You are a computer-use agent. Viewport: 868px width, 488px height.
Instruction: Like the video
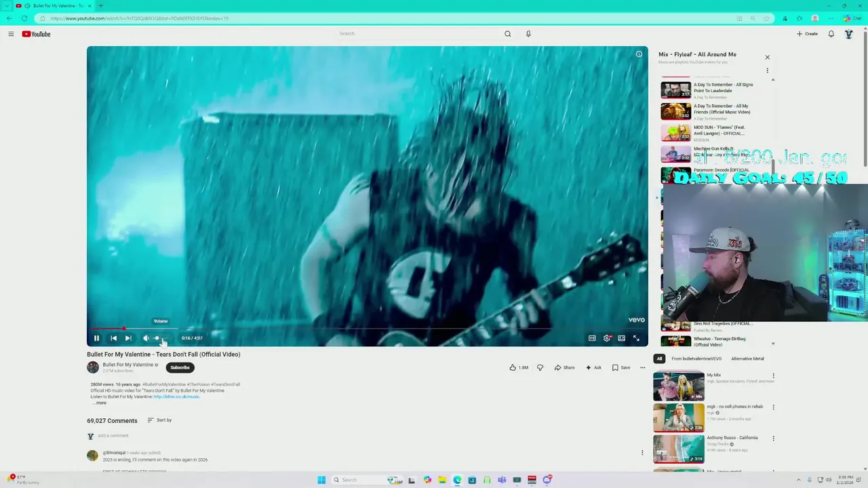coord(519,367)
